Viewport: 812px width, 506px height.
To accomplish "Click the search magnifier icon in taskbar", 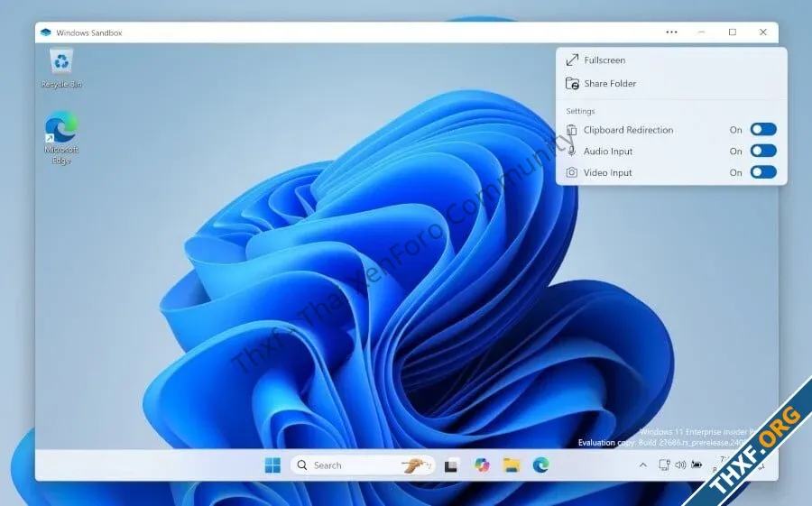I will (x=302, y=465).
